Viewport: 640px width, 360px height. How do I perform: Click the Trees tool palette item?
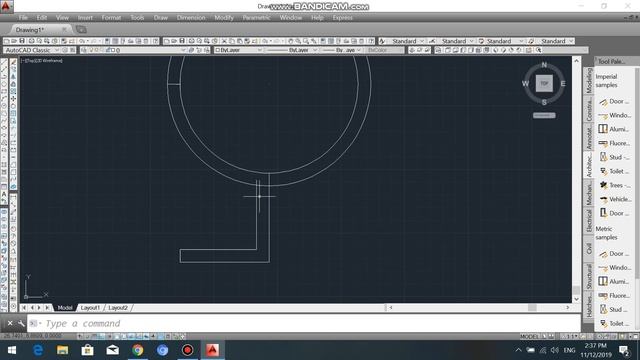616,185
